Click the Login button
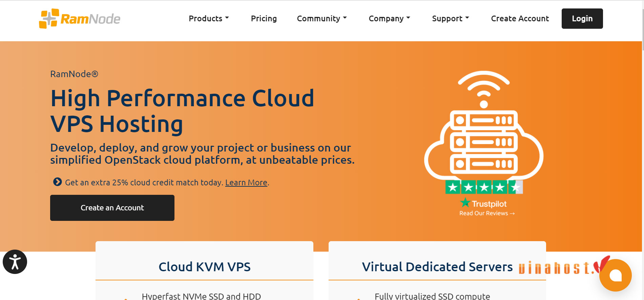The width and height of the screenshot is (644, 300). (582, 19)
